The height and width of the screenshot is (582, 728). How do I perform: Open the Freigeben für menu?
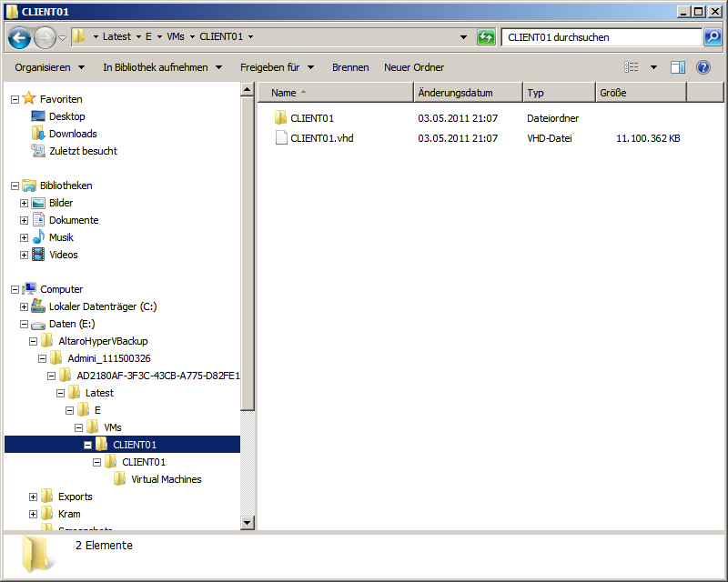click(278, 67)
